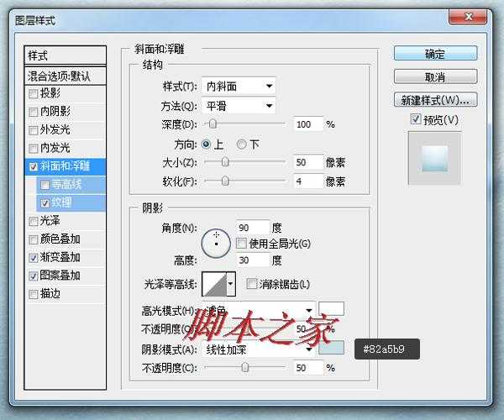The height and width of the screenshot is (420, 504).
Task: Click the 大小 value field showing 50
Action: coord(308,162)
